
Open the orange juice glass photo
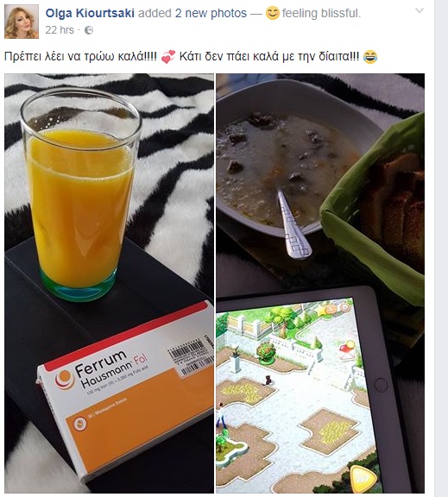109,283
